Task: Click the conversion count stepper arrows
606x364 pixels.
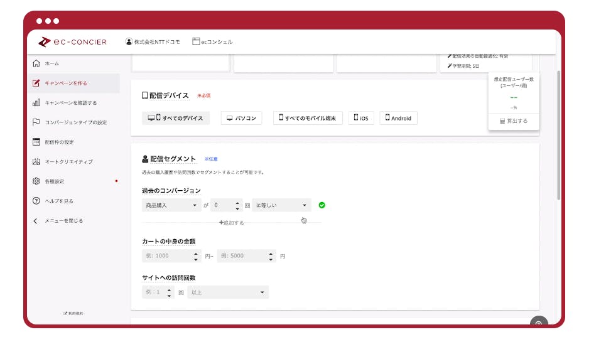Action: 237,206
